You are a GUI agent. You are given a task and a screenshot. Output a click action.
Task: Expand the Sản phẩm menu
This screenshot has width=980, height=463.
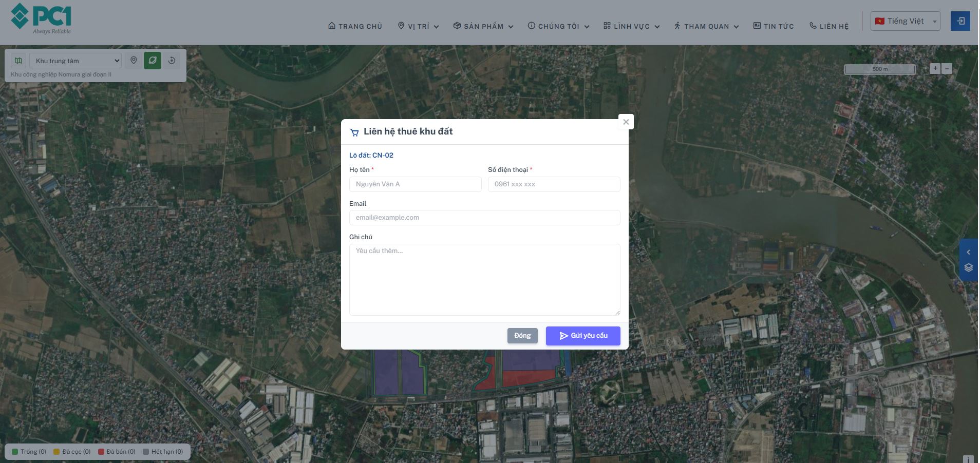click(x=483, y=26)
